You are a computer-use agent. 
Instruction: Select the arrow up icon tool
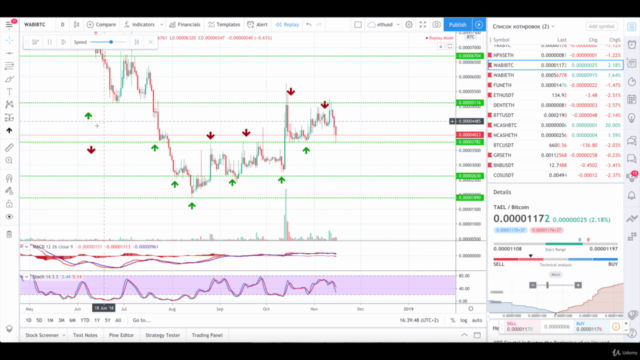(x=9, y=131)
